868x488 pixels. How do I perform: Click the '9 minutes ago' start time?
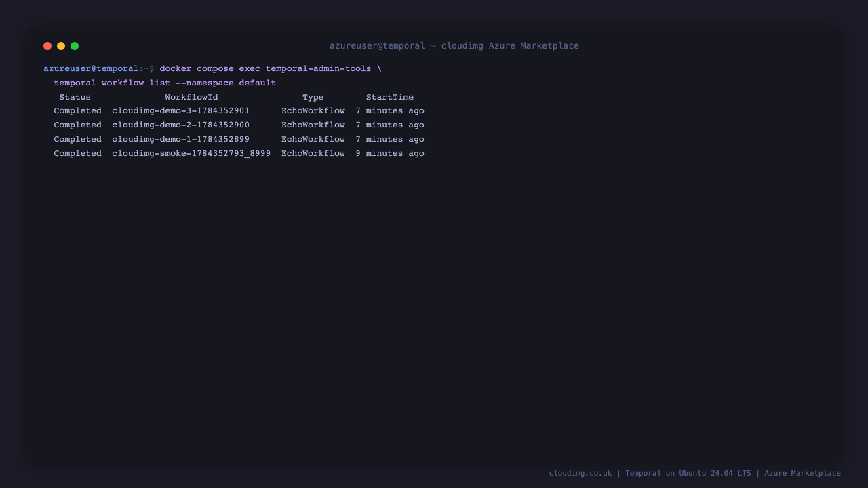click(390, 153)
